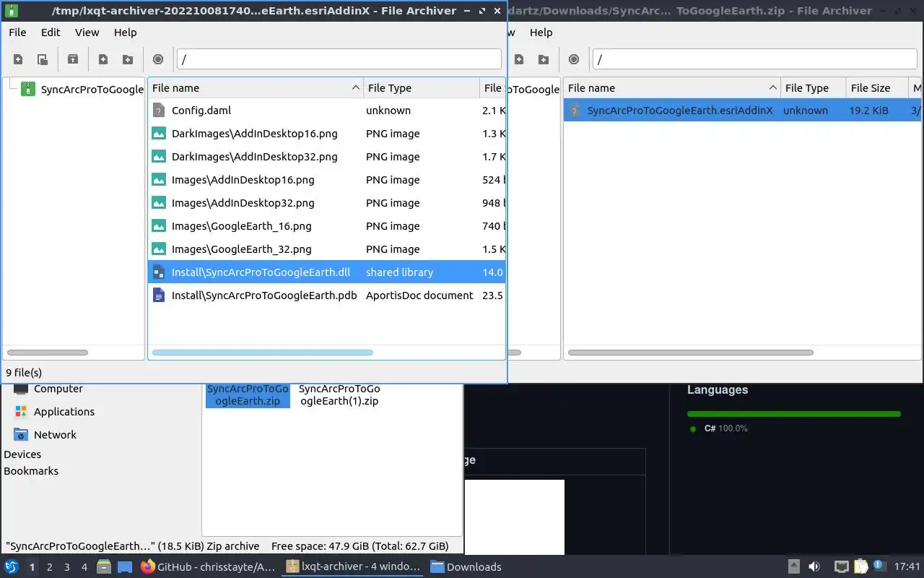Click the clock showing 17:41
The height and width of the screenshot is (578, 924).
tap(907, 567)
